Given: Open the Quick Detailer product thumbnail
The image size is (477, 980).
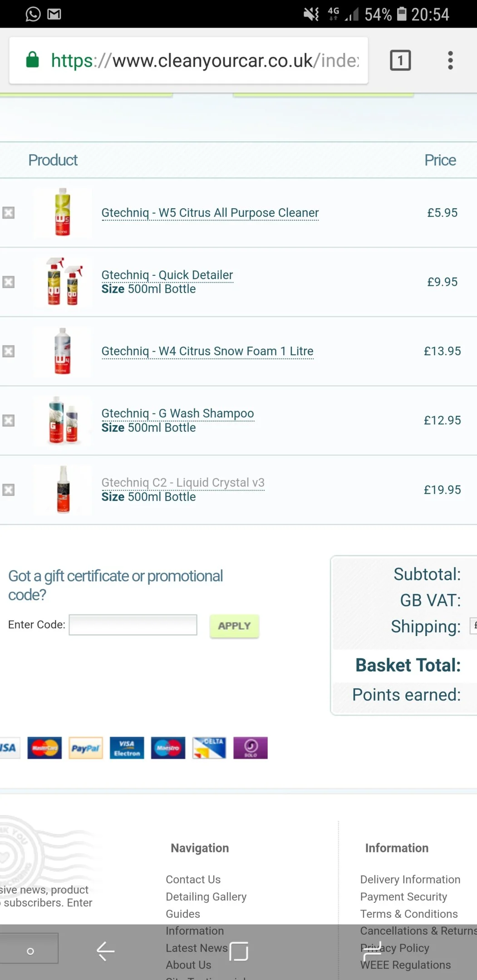Looking at the screenshot, I should (63, 282).
